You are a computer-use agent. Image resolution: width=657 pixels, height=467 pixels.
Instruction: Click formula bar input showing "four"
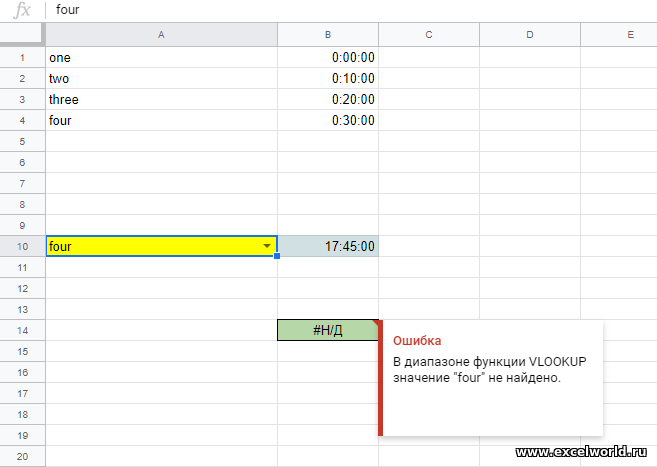tap(351, 10)
